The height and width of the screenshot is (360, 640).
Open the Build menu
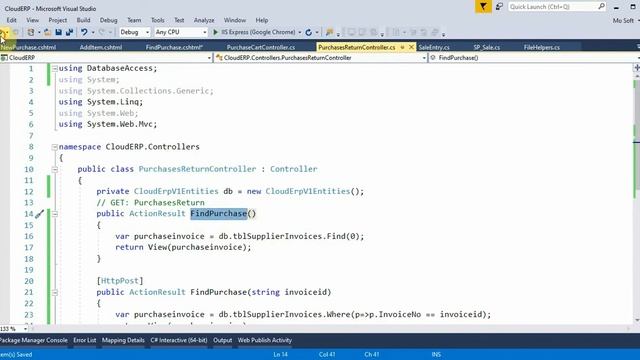coord(83,20)
